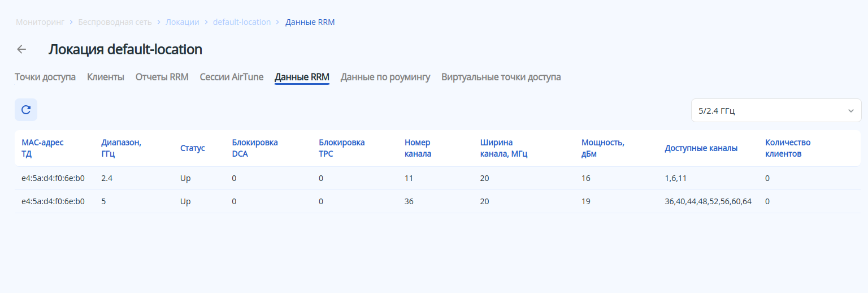Open Данные по роумингу tab
The height and width of the screenshot is (293, 868).
(385, 77)
